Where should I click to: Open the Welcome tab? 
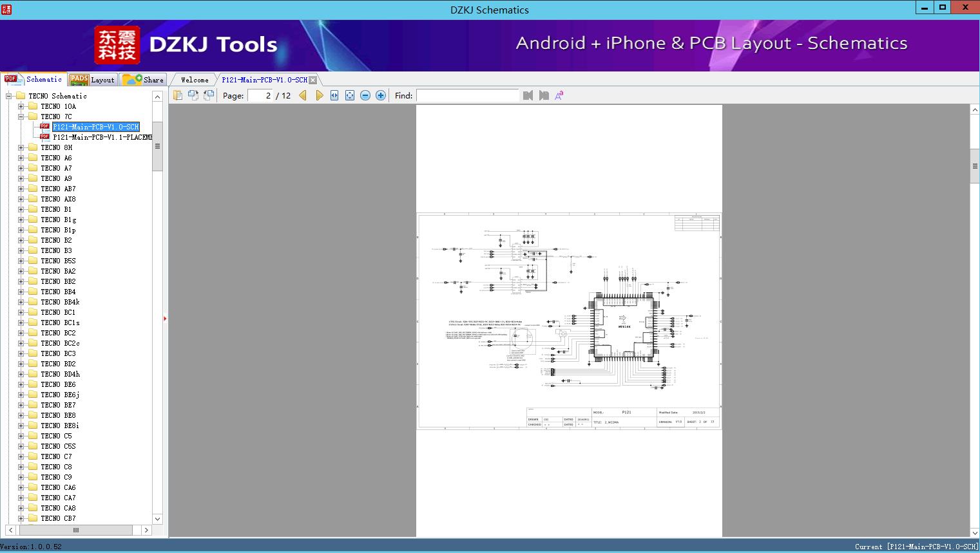coord(194,79)
